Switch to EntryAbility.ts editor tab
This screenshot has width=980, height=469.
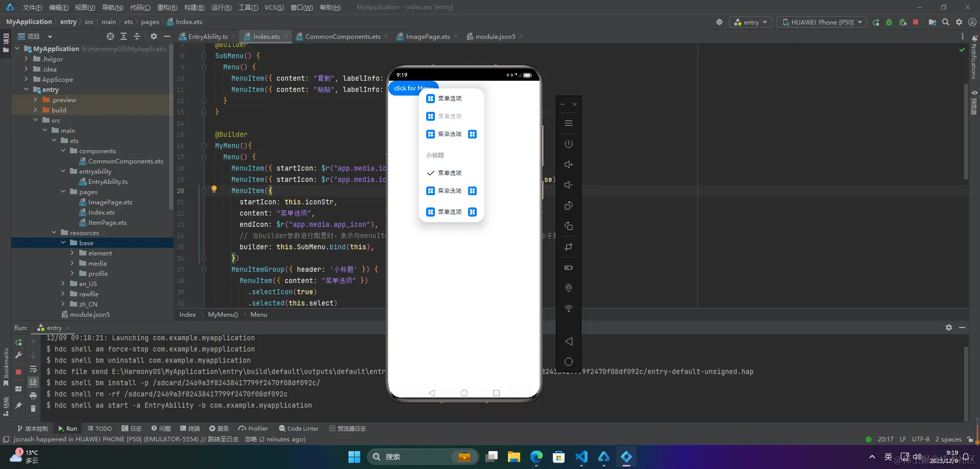pyautogui.click(x=207, y=37)
